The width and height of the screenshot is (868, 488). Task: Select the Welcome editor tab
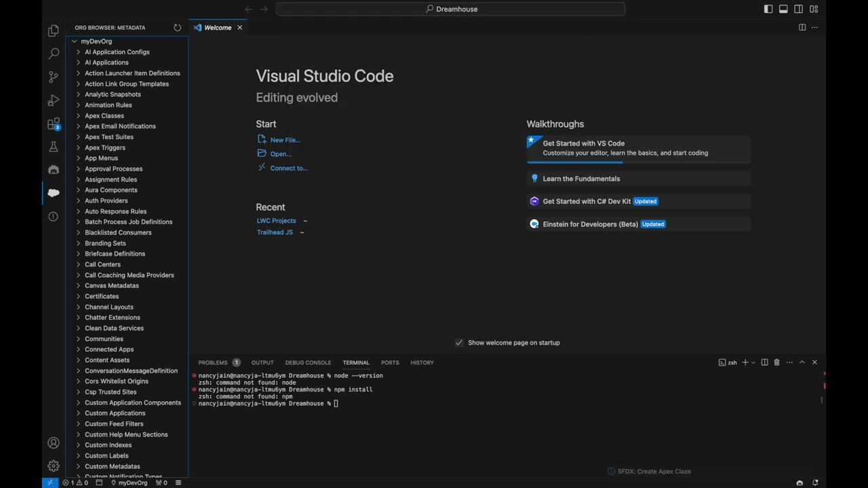tap(218, 28)
